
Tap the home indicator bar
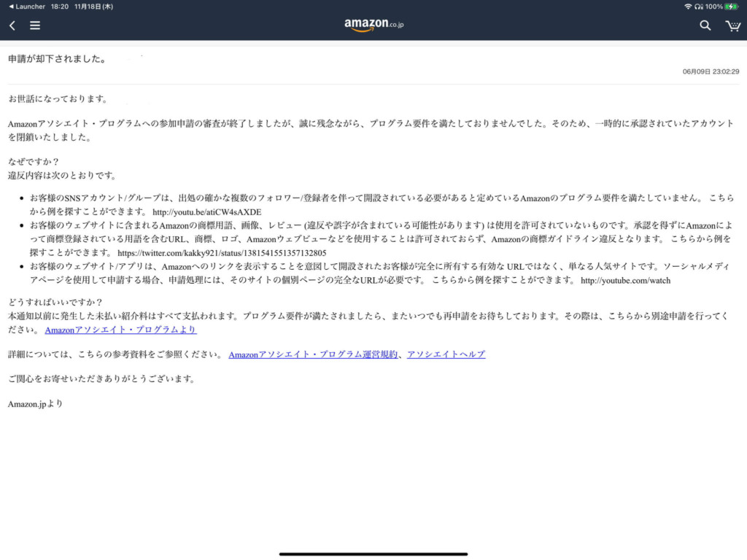[373, 554]
